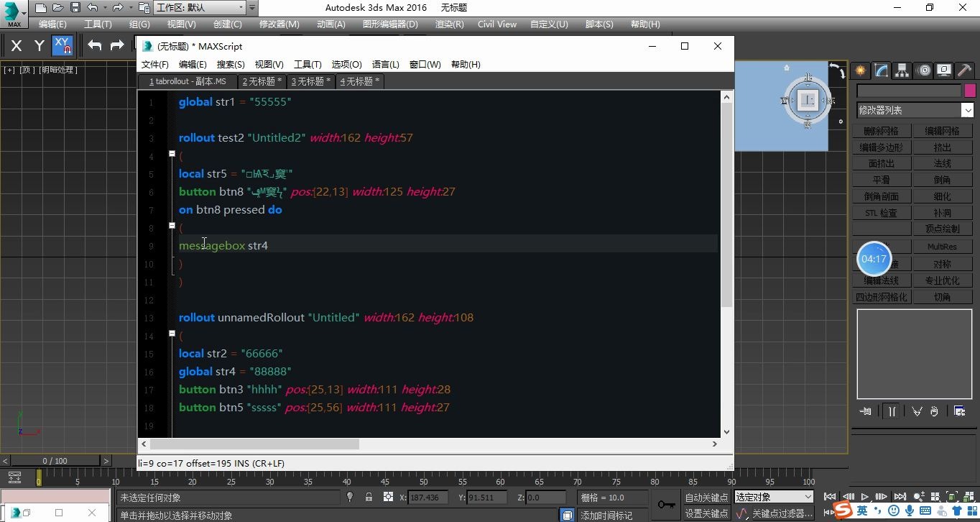This screenshot has width=980, height=522.
Task: Toggle the XY plane axis constraint
Action: pyautogui.click(x=63, y=46)
